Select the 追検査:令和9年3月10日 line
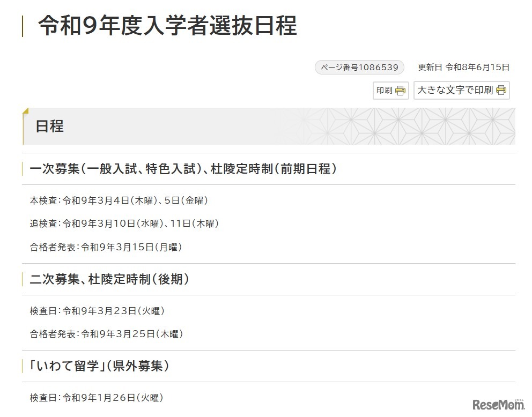 point(124,224)
